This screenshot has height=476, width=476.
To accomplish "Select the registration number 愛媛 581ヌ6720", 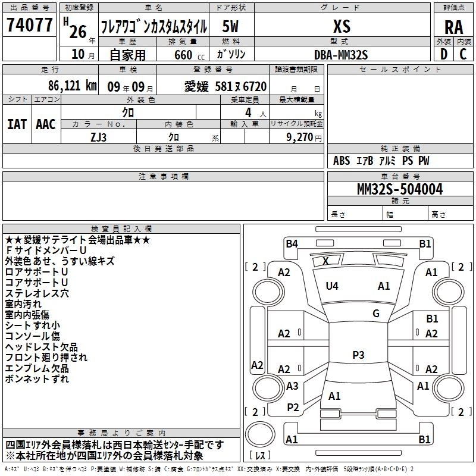I will coord(225,86).
